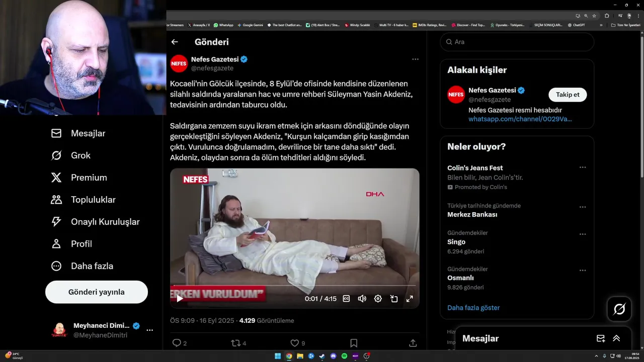Mute the video with the speaker icon
This screenshot has height=362, width=644.
tap(362, 299)
